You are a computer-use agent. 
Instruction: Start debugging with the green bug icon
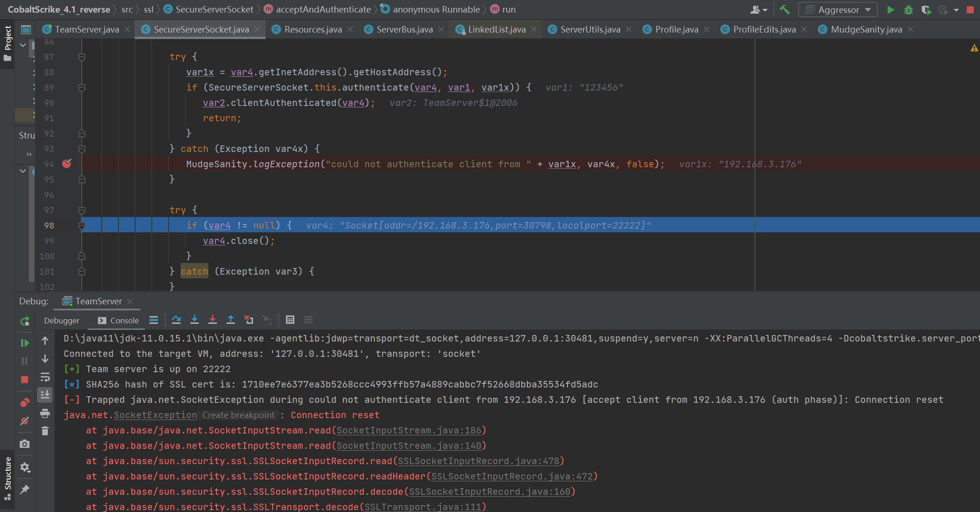click(x=909, y=10)
